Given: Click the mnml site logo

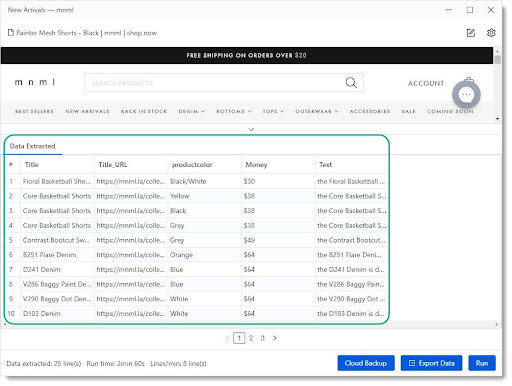Looking at the screenshot, I should pos(35,82).
